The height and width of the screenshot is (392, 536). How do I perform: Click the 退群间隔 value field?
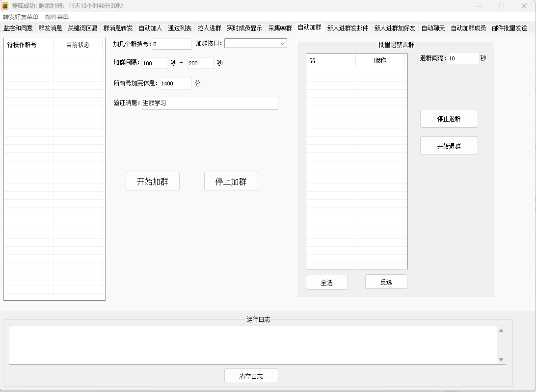[463, 58]
